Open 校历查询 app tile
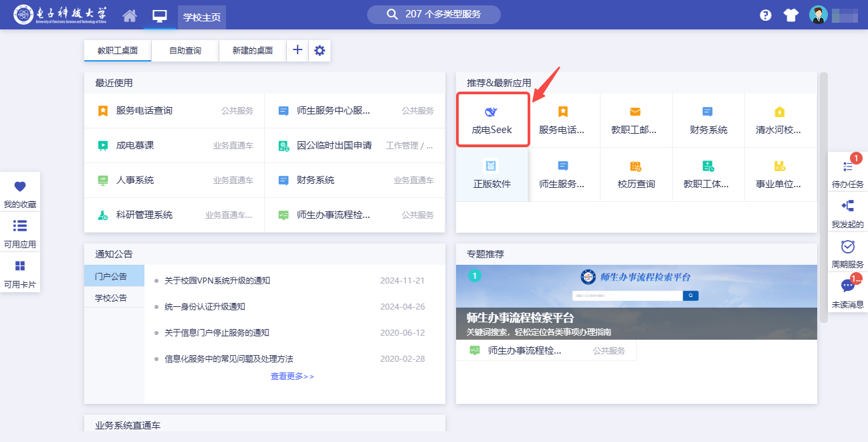This screenshot has width=868, height=442. 636,175
